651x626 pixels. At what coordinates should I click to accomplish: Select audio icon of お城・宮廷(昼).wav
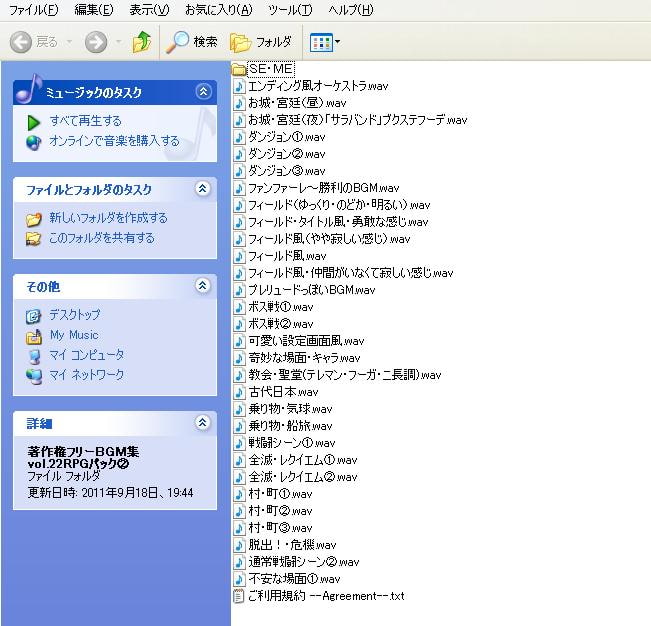pos(239,103)
